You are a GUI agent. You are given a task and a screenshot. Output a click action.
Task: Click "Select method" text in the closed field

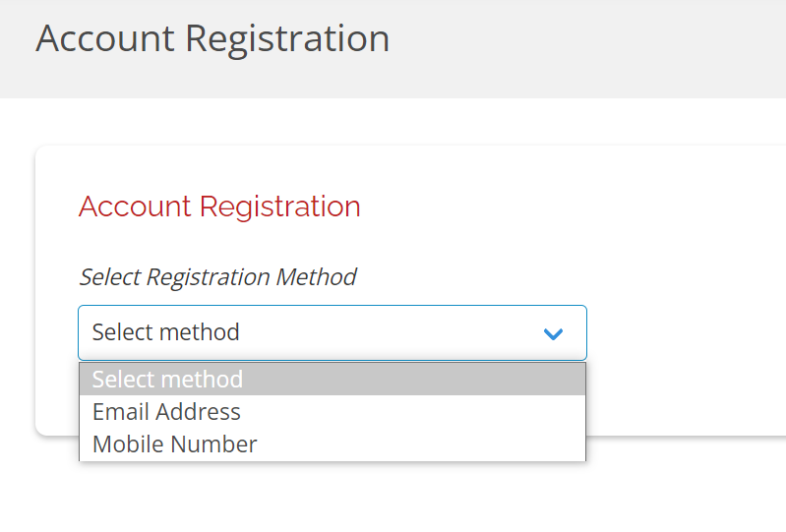165,332
